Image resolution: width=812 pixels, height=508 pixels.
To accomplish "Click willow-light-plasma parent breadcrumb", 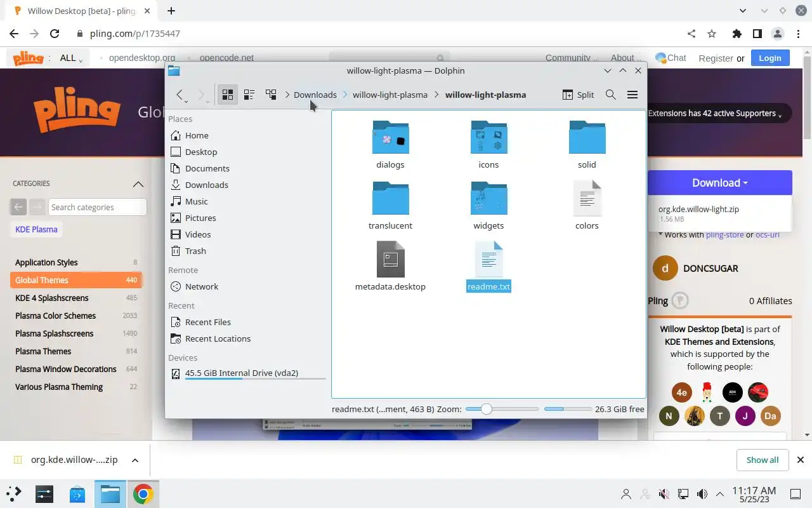I will 390,95.
